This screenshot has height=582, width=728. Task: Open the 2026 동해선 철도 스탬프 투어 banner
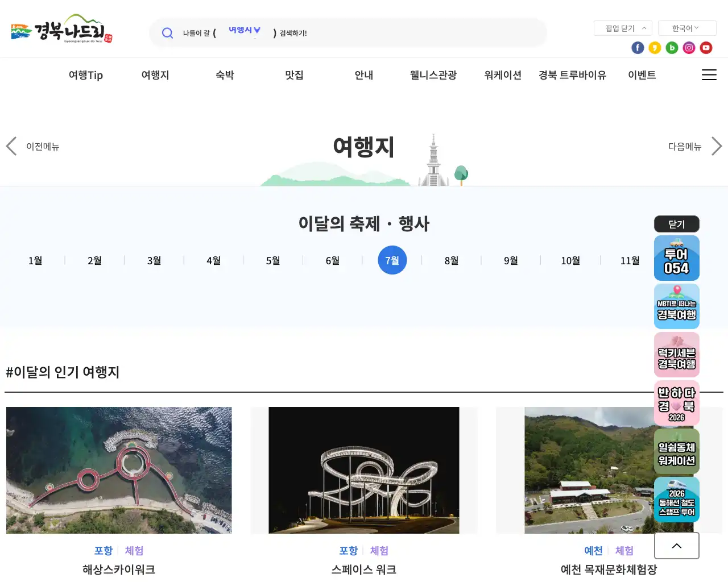677,500
